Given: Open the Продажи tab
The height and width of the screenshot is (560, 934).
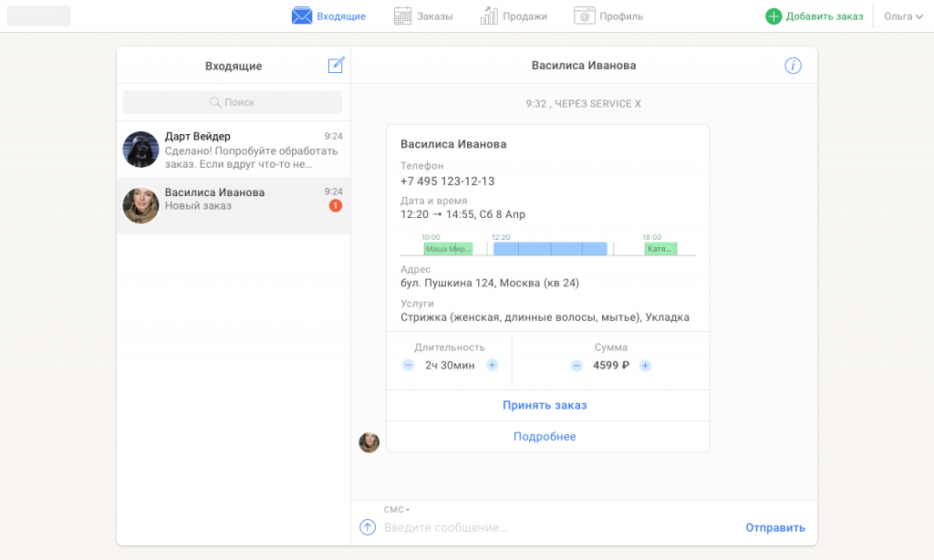Looking at the screenshot, I should (x=514, y=16).
